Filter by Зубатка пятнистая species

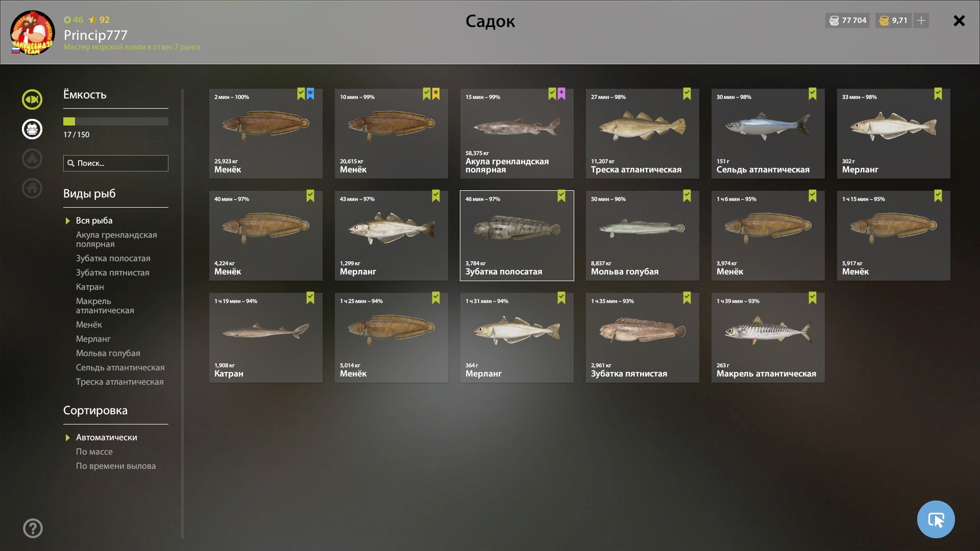pos(113,272)
